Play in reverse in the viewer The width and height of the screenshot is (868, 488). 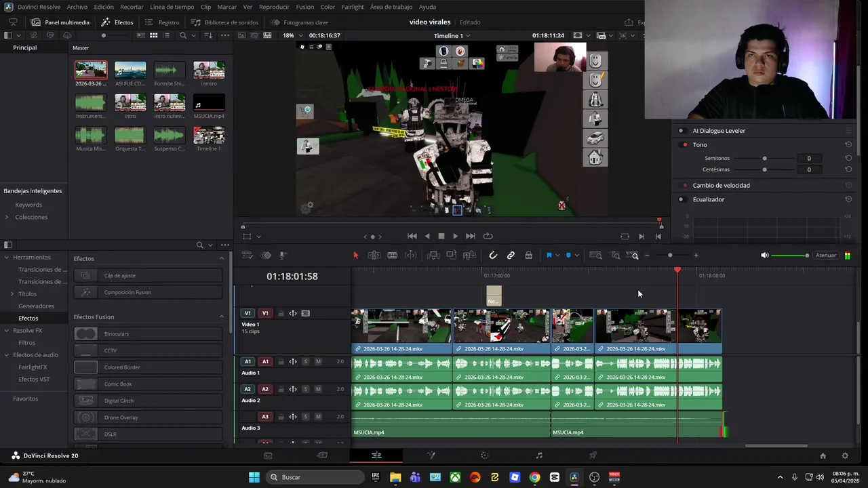pyautogui.click(x=427, y=236)
